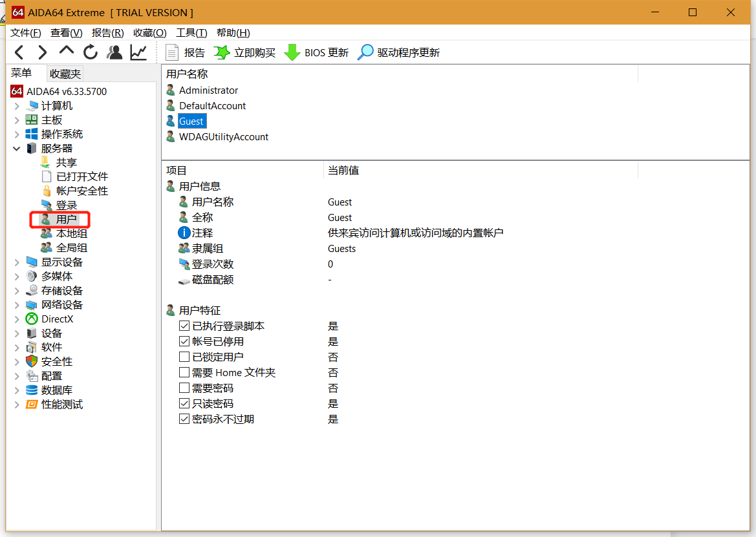Viewport: 756px width, 537px height.
Task: Click the refresh icon in the toolbar
Action: coord(91,52)
